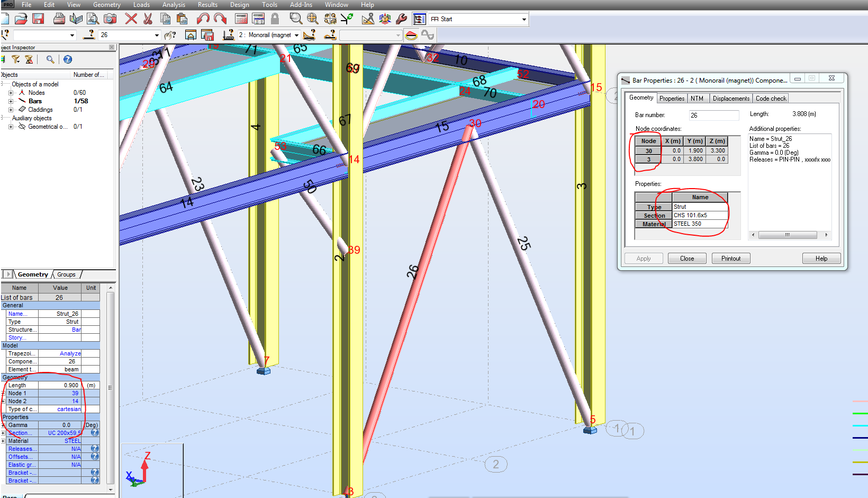This screenshot has height=498, width=868.
Task: Switch to Groups tab in inspector
Action: [x=67, y=274]
